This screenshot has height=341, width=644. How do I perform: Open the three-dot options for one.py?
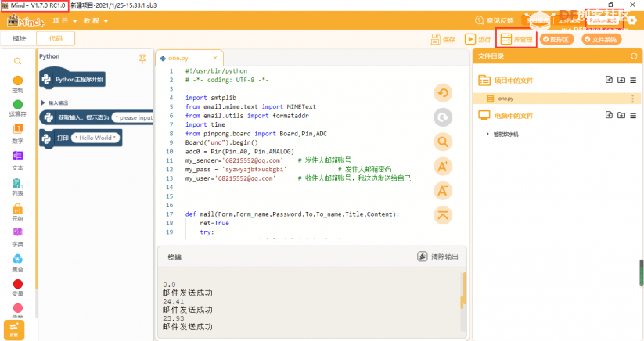tap(632, 99)
